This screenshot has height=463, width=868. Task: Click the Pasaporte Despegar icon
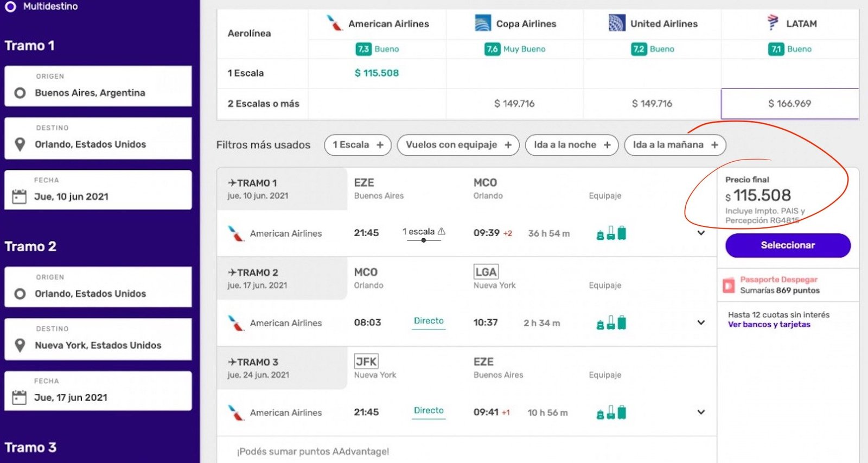point(729,285)
